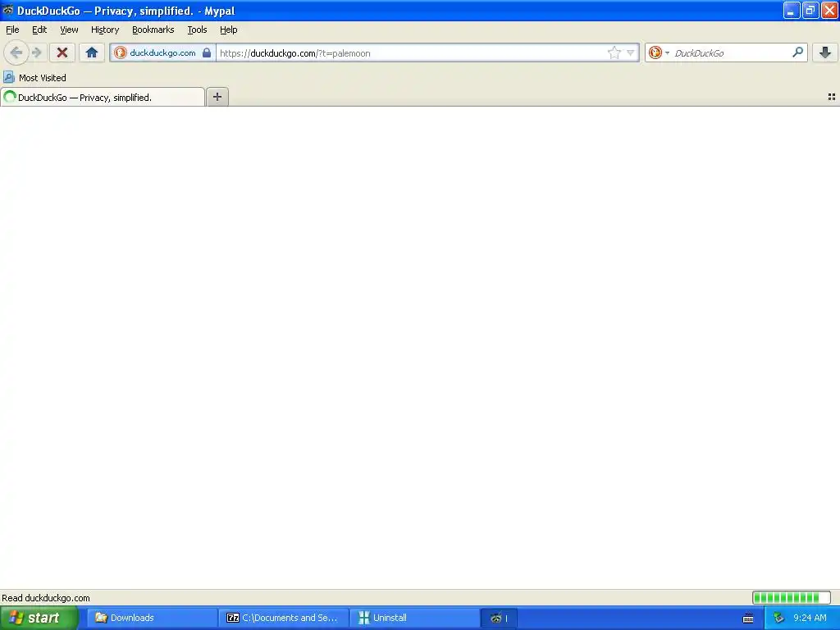Open the Bookmarks menu
The width and height of the screenshot is (840, 630).
153,30
